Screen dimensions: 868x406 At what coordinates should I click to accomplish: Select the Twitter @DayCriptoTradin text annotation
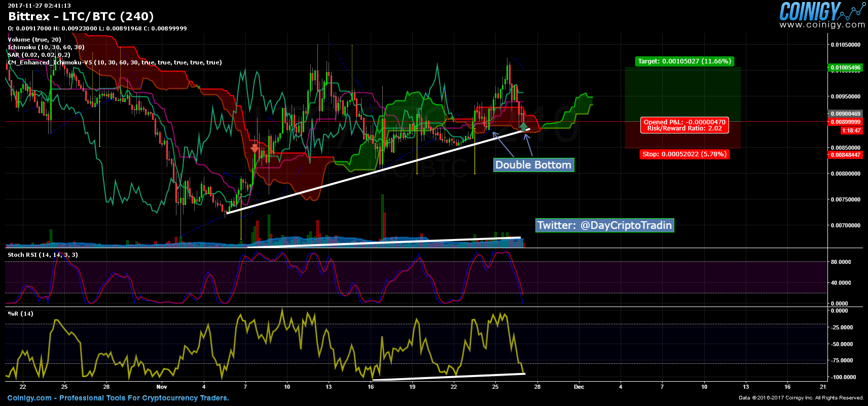604,225
